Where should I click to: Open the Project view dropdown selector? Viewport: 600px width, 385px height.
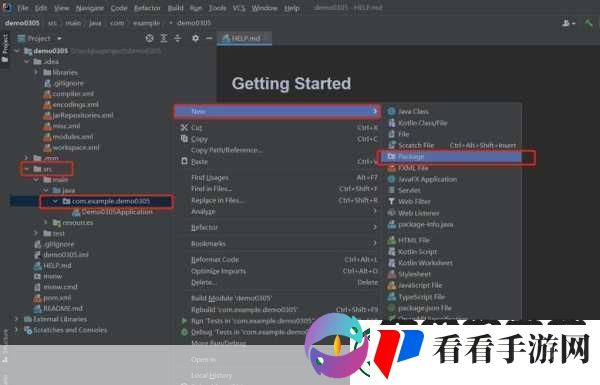click(59, 39)
